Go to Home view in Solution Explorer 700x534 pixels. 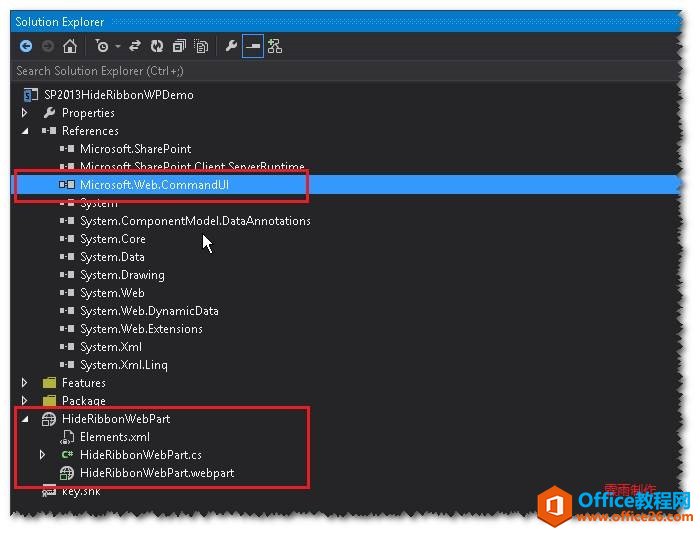[70, 46]
